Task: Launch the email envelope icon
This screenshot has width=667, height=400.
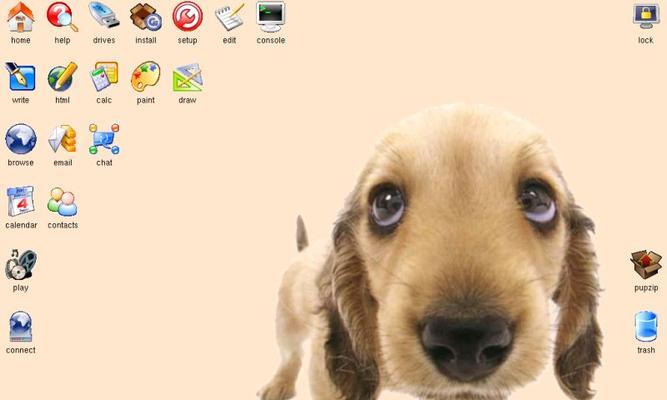Action: click(63, 139)
